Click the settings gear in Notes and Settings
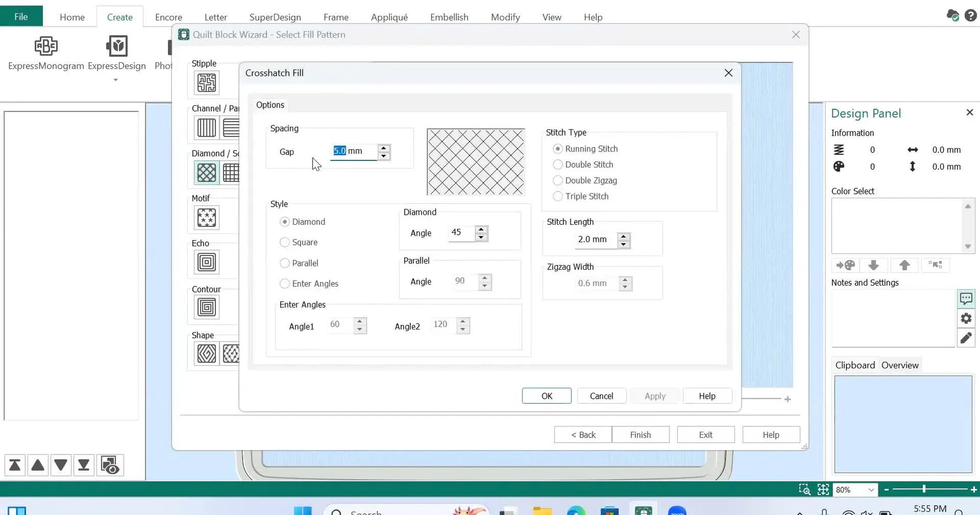This screenshot has width=980, height=515. [966, 318]
